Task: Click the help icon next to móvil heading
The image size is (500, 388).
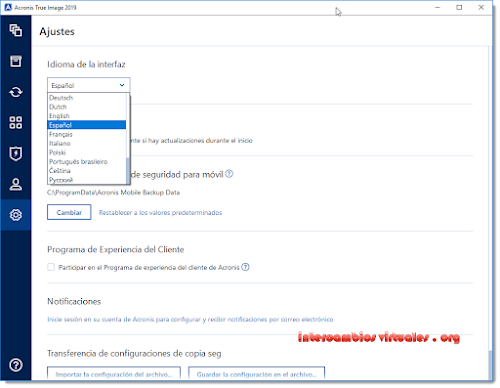Action: tap(229, 174)
